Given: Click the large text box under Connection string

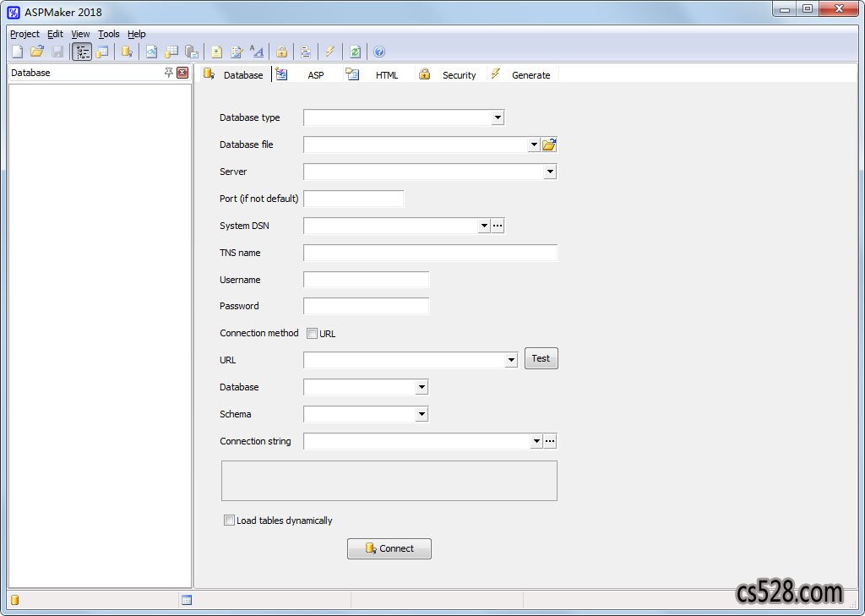Looking at the screenshot, I should pyautogui.click(x=389, y=481).
